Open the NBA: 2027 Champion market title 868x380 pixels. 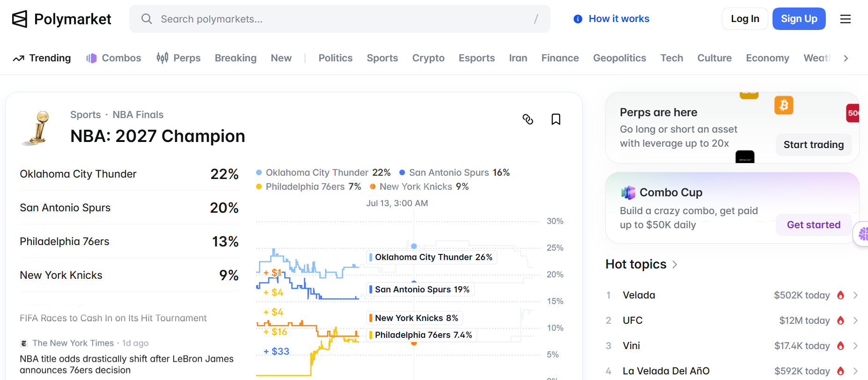click(158, 136)
